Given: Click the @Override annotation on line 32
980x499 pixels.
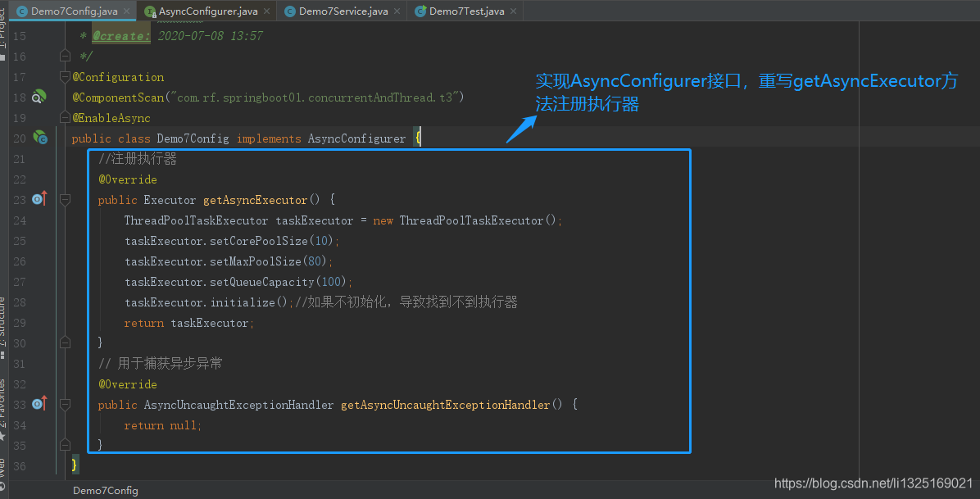Looking at the screenshot, I should coord(128,384).
